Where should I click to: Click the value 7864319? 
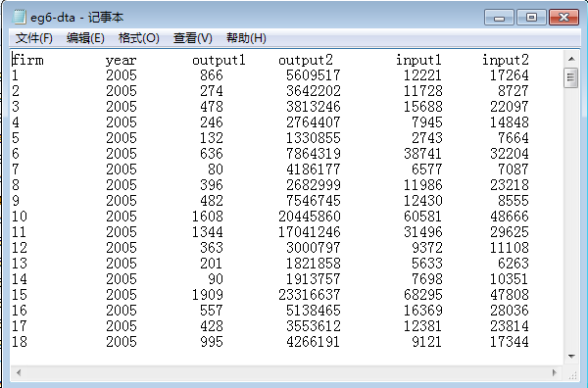coord(314,154)
